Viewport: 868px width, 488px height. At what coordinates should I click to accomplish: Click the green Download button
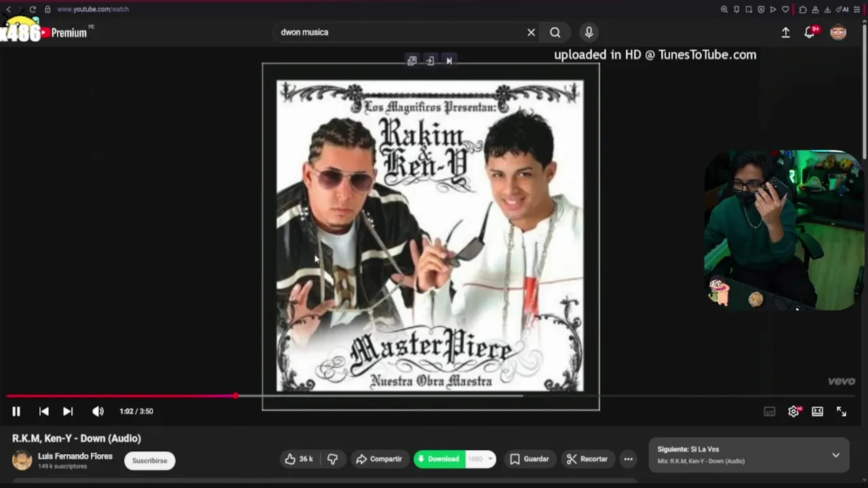pos(439,459)
